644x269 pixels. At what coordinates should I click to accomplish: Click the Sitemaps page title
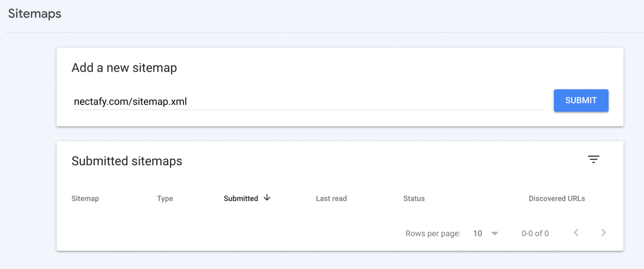[34, 14]
